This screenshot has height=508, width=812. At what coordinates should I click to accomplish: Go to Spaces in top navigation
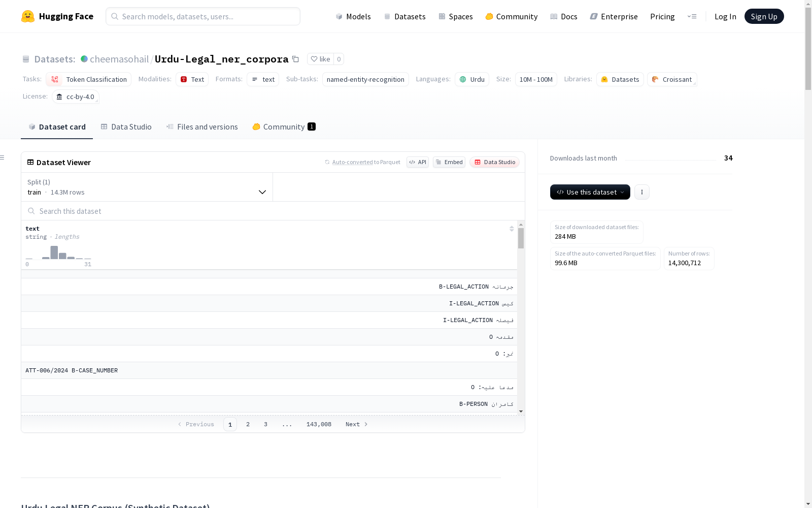456,16
